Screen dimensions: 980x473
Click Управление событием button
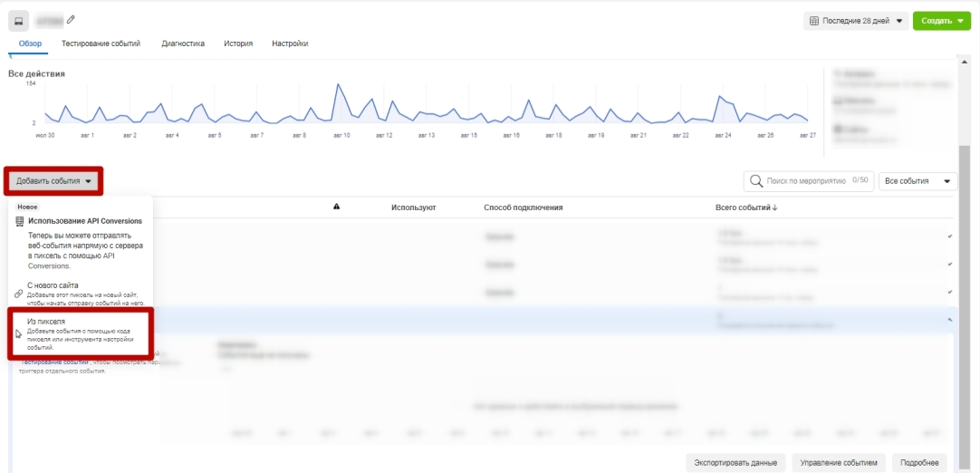[x=838, y=462]
